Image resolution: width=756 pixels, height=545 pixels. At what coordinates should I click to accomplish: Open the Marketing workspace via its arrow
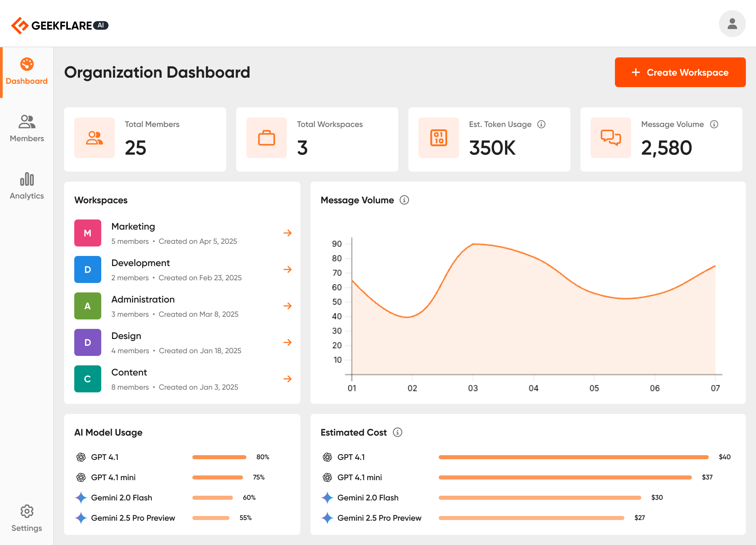click(288, 233)
